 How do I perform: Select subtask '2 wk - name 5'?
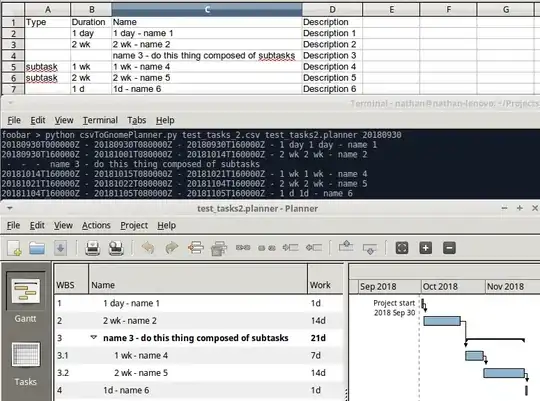(199, 373)
